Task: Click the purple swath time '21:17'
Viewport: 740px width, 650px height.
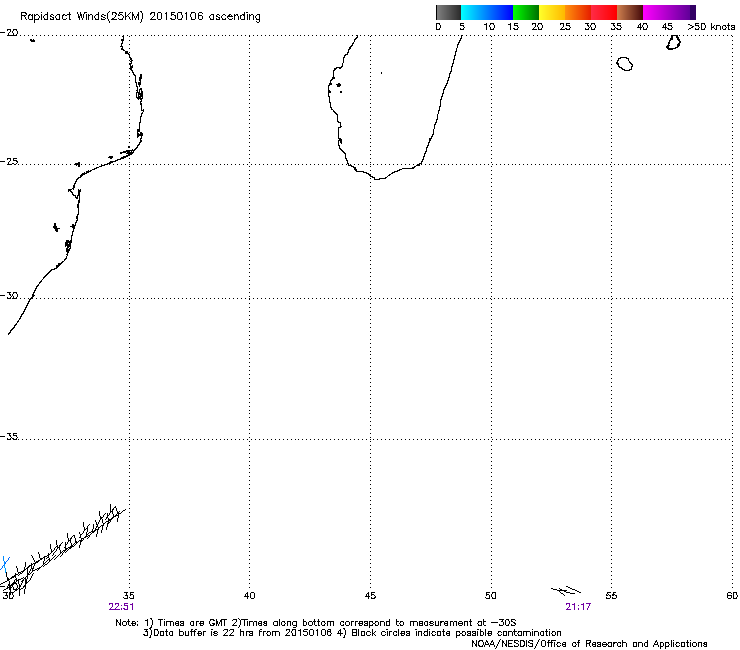Action: pyautogui.click(x=578, y=607)
